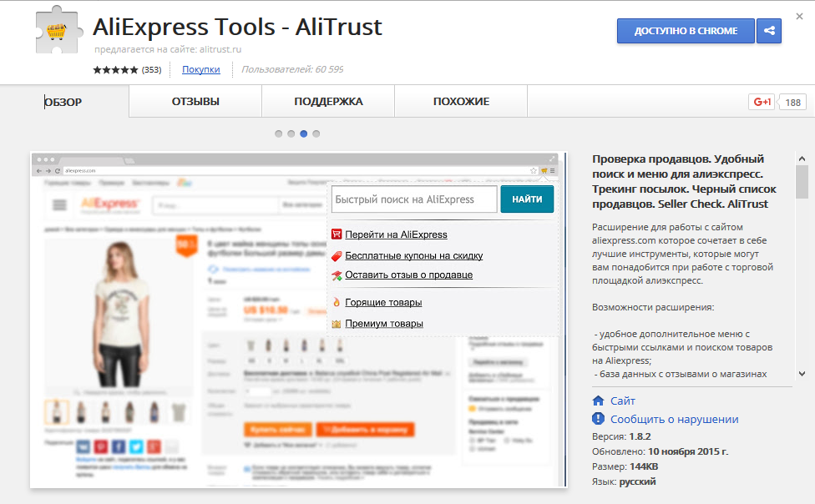
Task: Open the Поддержка tab
Action: pyautogui.click(x=328, y=101)
